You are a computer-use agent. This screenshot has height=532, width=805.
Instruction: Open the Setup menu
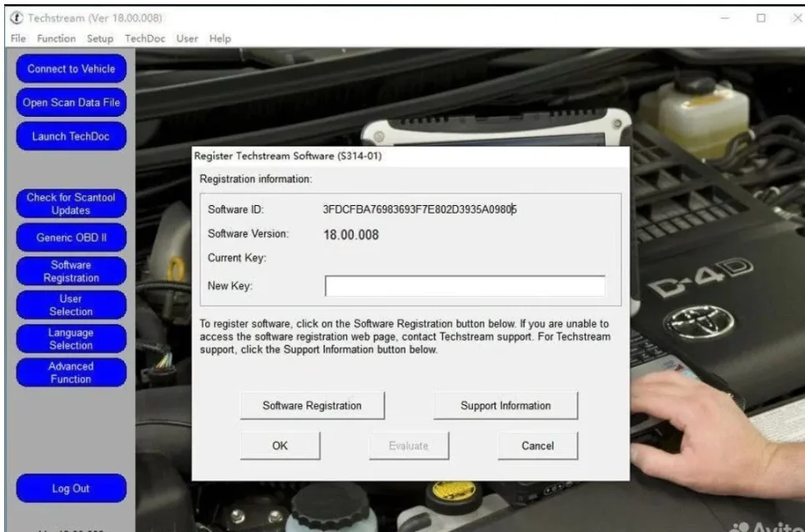click(x=99, y=38)
